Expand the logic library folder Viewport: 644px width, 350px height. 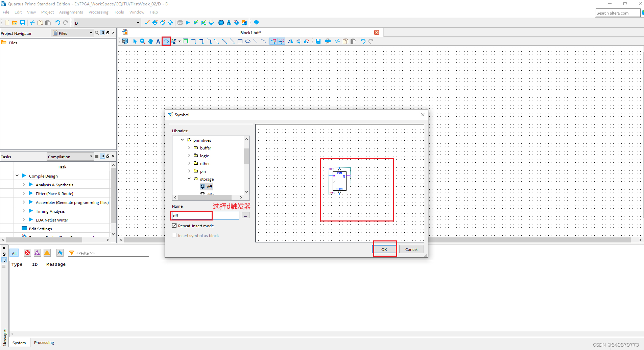pos(189,155)
